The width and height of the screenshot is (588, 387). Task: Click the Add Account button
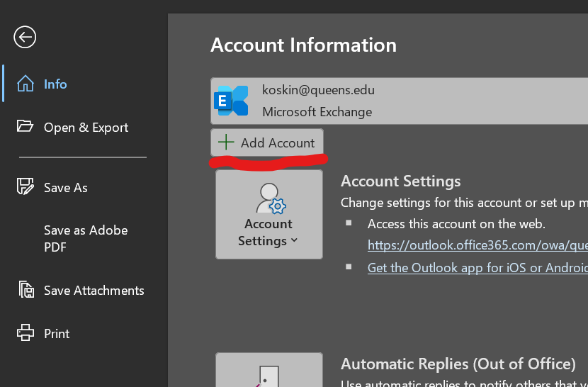point(267,142)
